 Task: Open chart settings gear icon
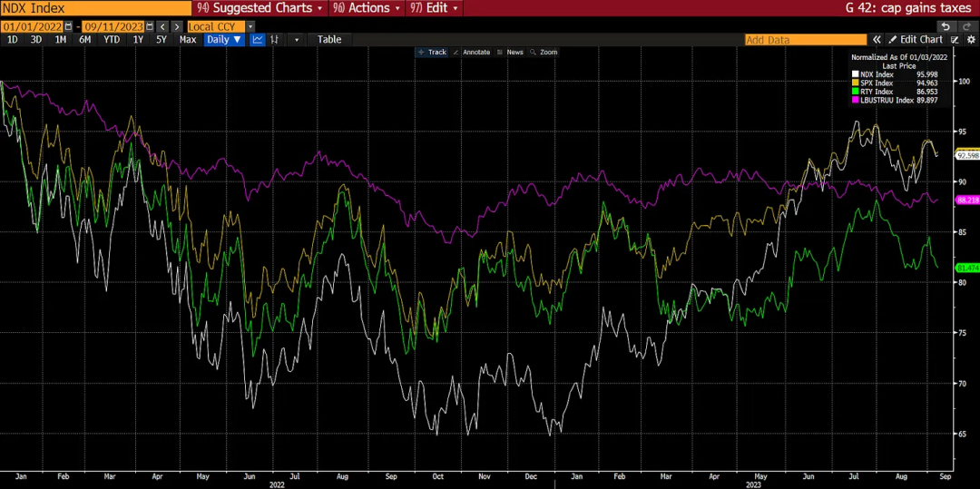(971, 40)
